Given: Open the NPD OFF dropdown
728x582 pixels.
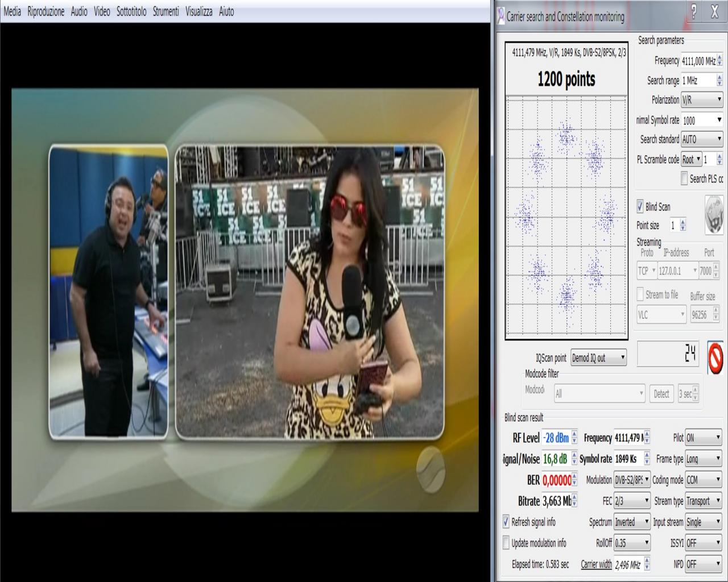Looking at the screenshot, I should (x=704, y=564).
